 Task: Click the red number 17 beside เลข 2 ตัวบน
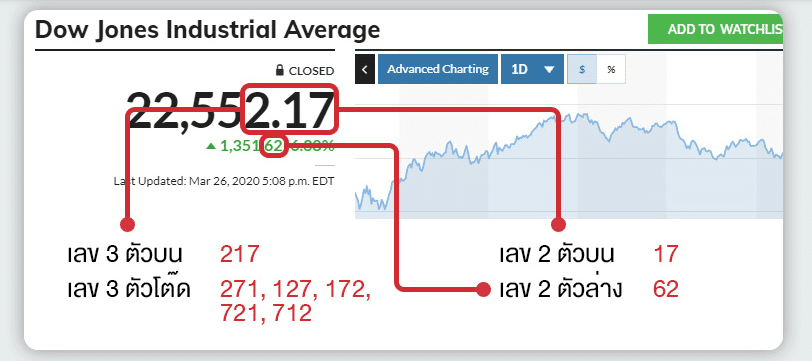coord(665,254)
